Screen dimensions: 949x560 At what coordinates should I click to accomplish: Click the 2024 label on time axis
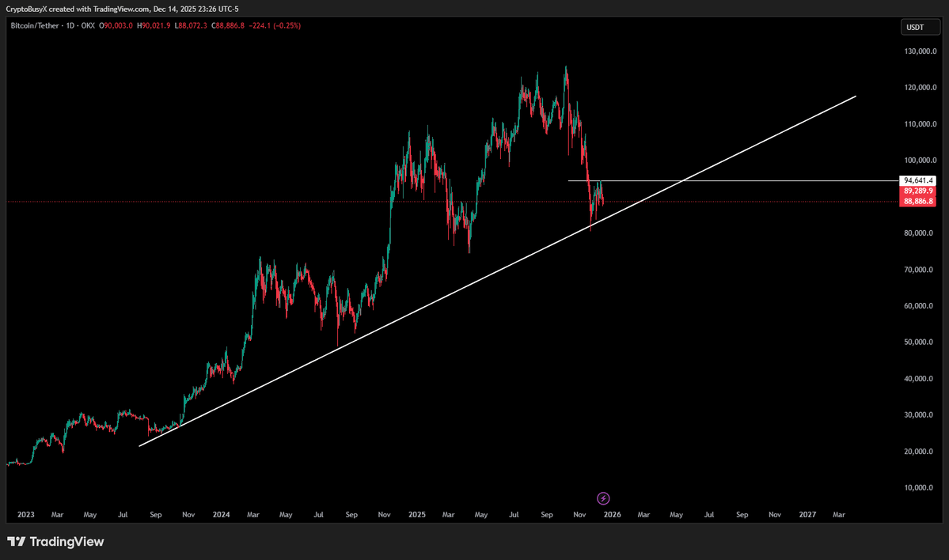tap(221, 515)
